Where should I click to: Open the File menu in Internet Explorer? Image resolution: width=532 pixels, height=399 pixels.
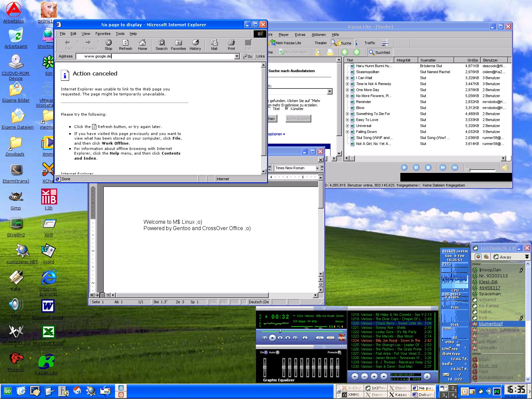pyautogui.click(x=63, y=34)
